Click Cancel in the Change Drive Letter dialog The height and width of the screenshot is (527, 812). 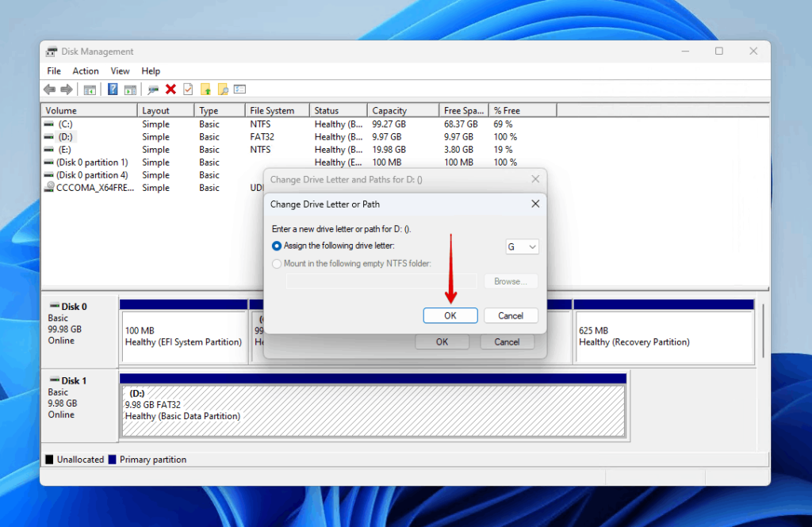click(511, 315)
